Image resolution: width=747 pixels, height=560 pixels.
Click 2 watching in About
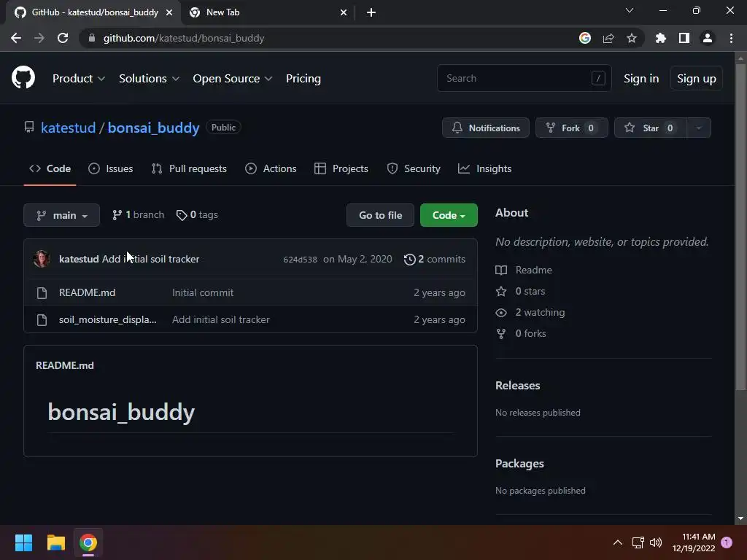541,312
